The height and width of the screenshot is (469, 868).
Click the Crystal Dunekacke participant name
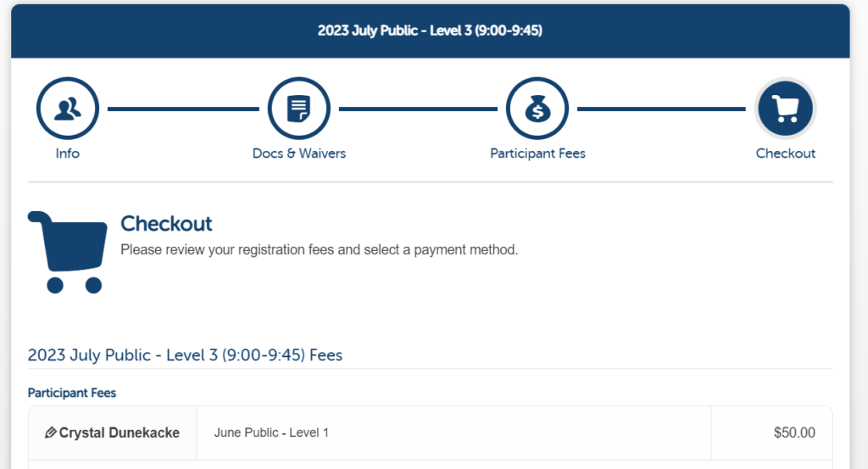click(119, 433)
